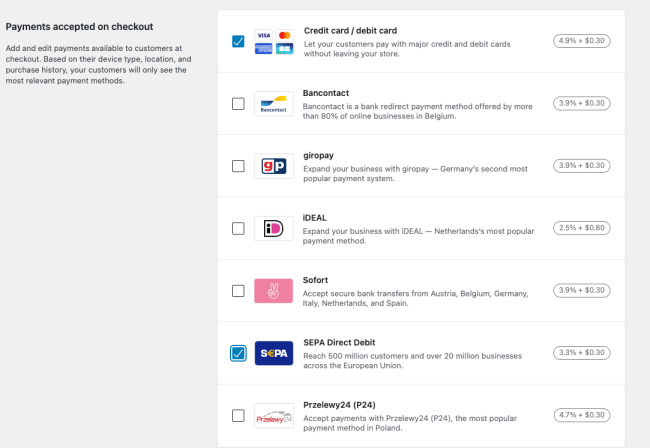The height and width of the screenshot is (448, 650).
Task: Enable the Bancontact payment checkbox
Action: (x=238, y=104)
